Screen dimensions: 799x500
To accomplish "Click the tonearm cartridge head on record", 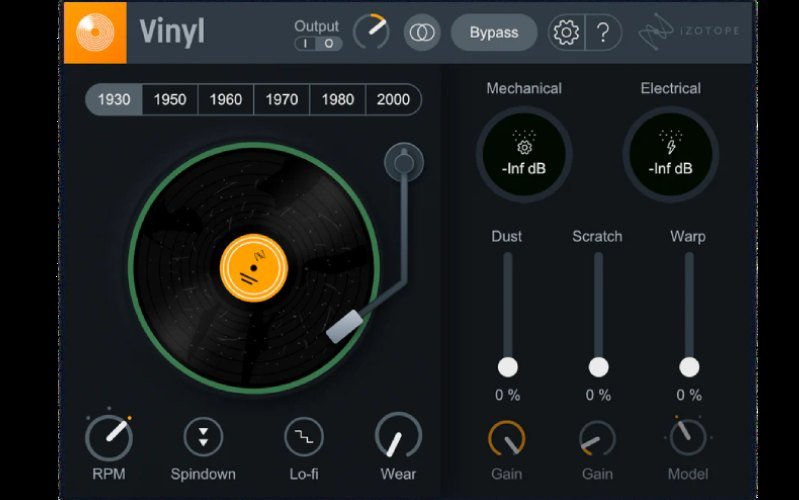I will [344, 327].
